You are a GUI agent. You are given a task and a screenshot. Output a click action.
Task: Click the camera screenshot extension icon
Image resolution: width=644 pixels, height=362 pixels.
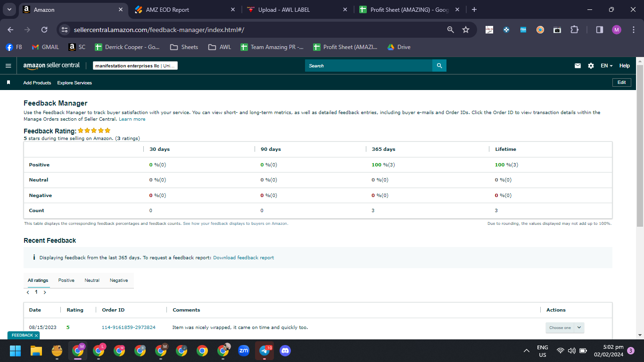(557, 30)
